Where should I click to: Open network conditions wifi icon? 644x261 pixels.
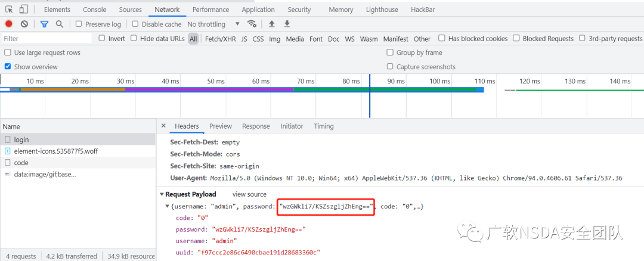(252, 24)
